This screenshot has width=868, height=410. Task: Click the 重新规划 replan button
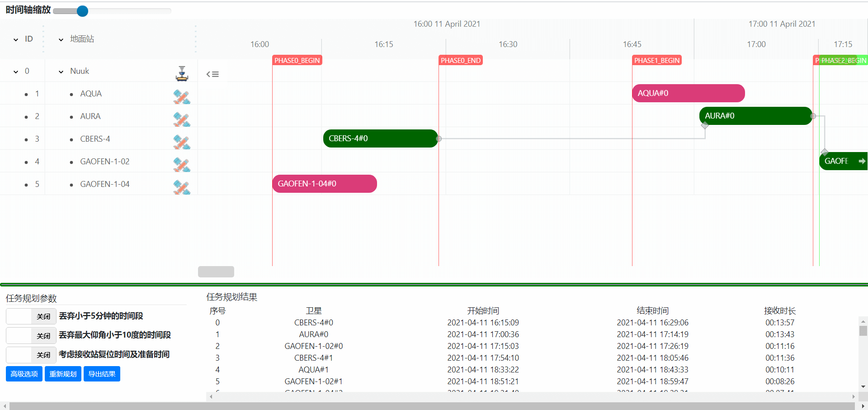pos(63,374)
